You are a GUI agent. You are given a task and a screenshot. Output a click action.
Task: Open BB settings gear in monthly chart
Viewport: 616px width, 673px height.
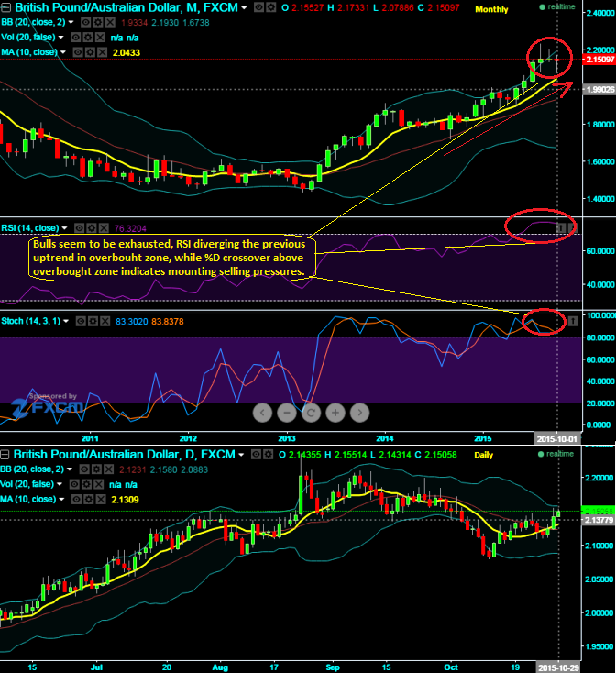(x=98, y=22)
